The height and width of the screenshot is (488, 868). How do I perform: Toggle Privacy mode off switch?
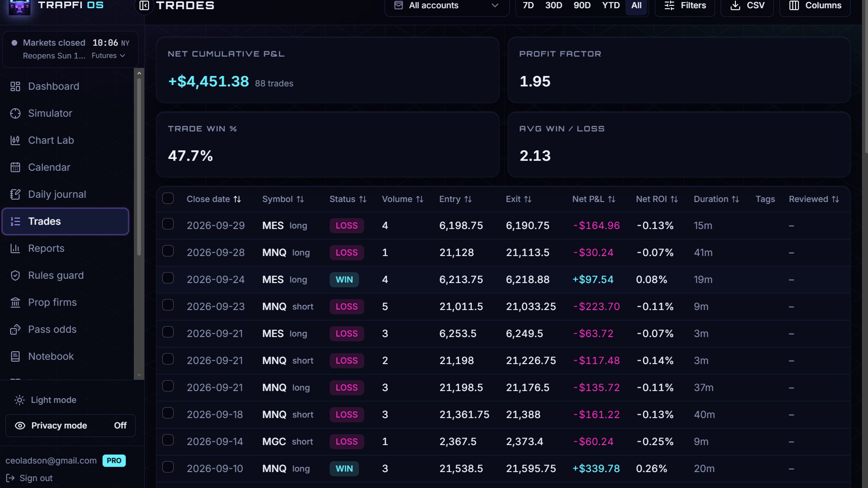click(x=71, y=426)
